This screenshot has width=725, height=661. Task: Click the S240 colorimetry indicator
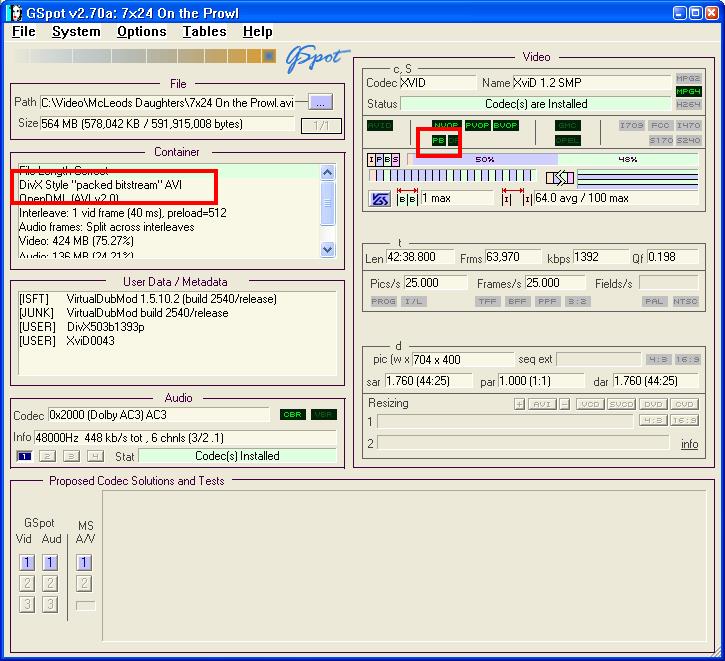[x=688, y=140]
